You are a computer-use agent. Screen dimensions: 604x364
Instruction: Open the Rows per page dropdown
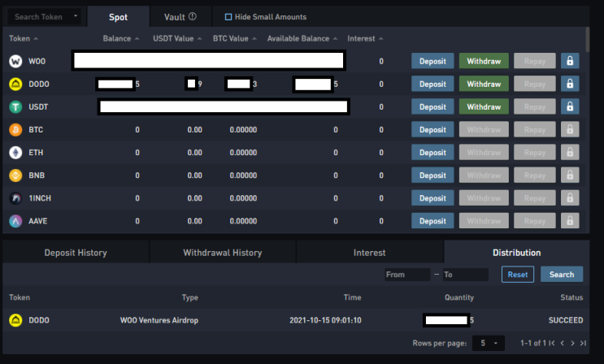pos(488,343)
